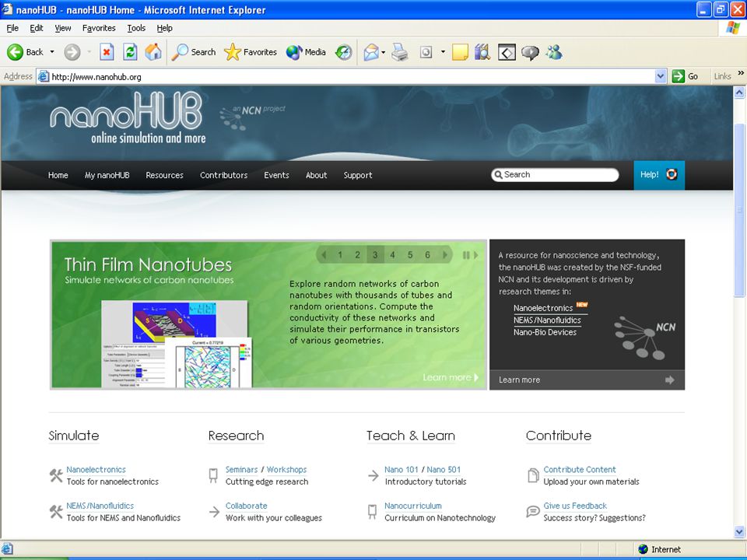
Task: Click the Support navigation link
Action: (x=358, y=175)
